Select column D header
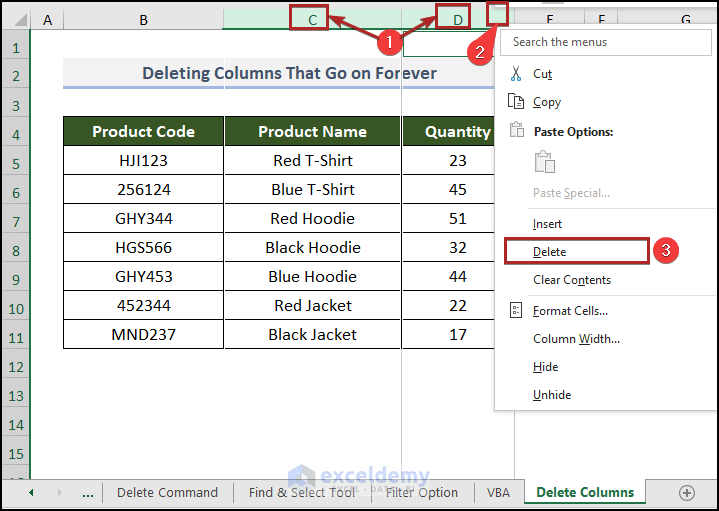Viewport: 719px width, 511px height. 458,20
